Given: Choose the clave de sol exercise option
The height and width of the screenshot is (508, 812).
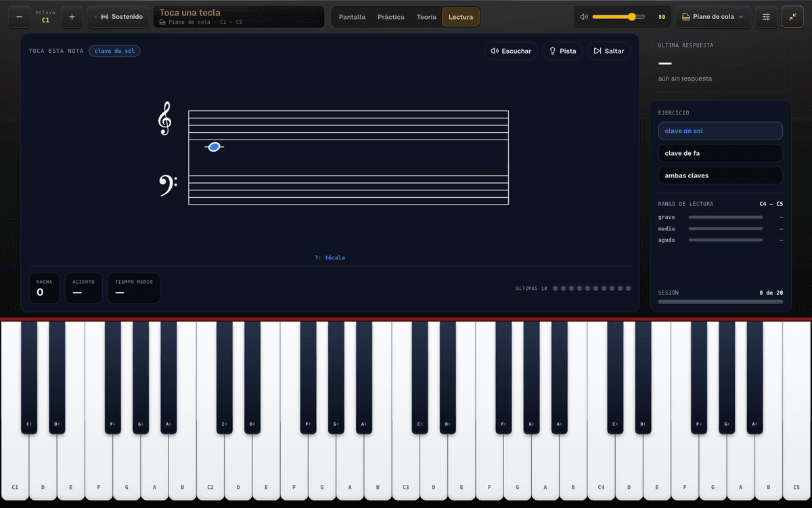Looking at the screenshot, I should pos(721,131).
